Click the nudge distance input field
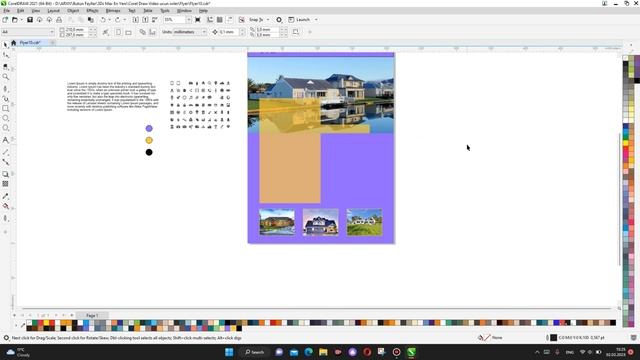The width and height of the screenshot is (640, 360). pyautogui.click(x=229, y=32)
